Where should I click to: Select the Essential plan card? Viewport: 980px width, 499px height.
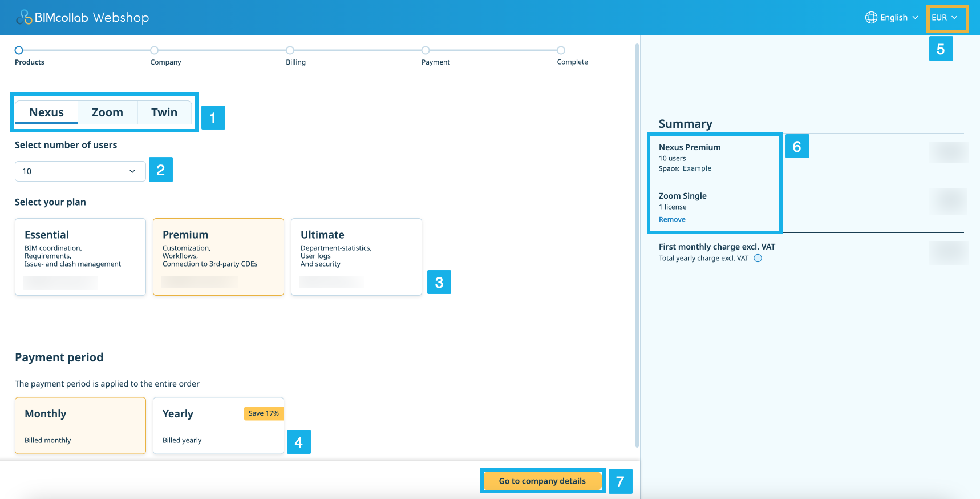80,257
